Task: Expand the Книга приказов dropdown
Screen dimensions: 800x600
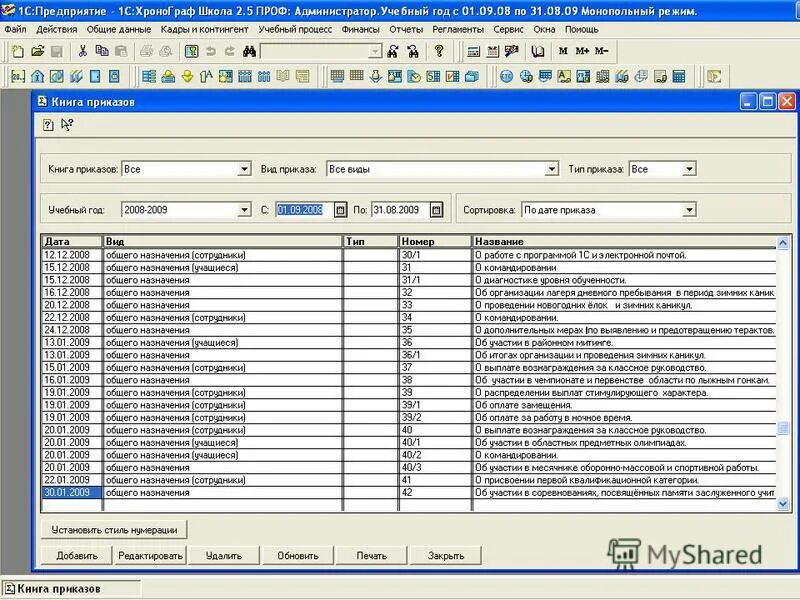Action: 244,169
